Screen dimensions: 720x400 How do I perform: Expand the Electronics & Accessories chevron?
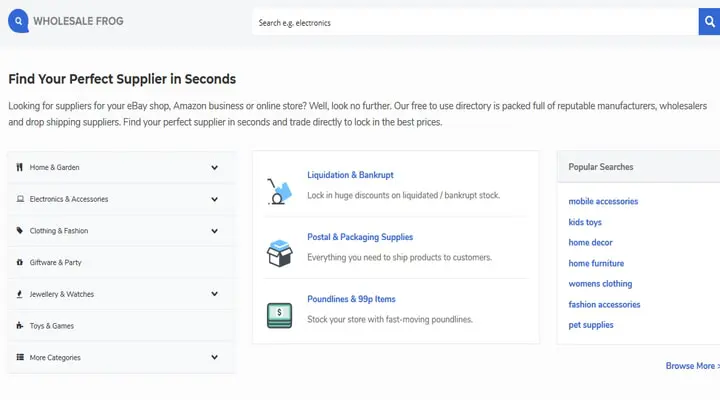point(214,199)
